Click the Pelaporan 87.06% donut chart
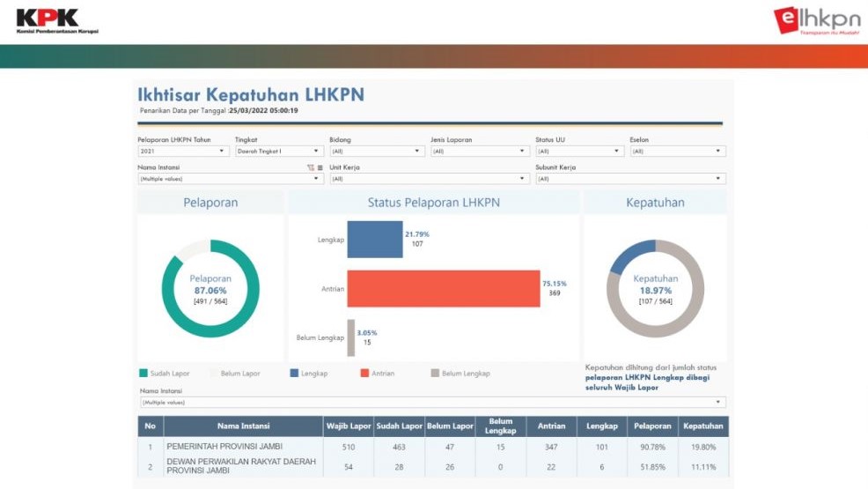The width and height of the screenshot is (868, 489). pyautogui.click(x=210, y=288)
